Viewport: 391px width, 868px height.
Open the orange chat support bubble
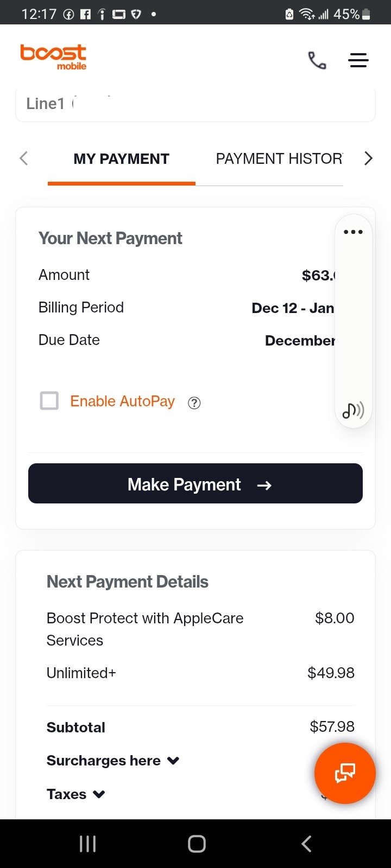pos(345,773)
